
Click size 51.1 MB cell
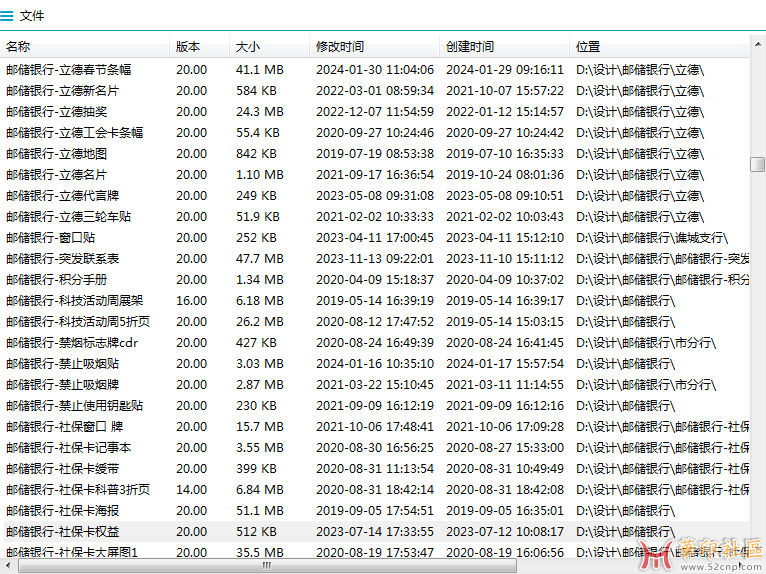[260, 511]
